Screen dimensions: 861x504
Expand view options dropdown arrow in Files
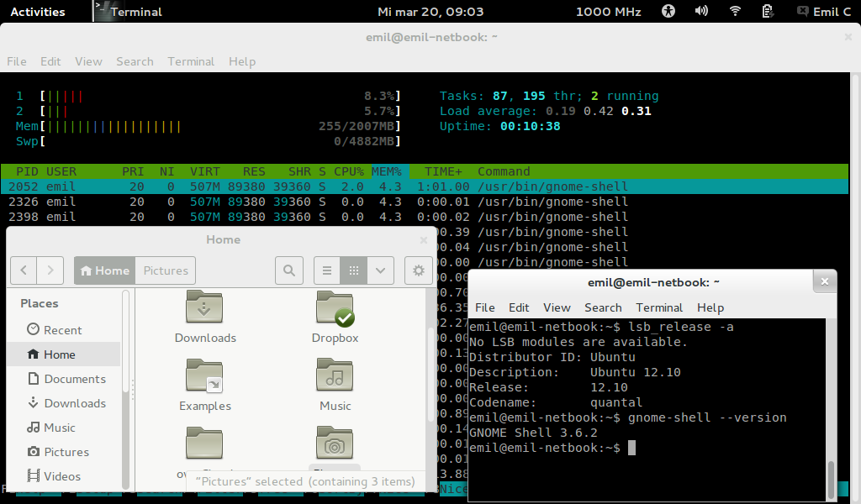coord(381,270)
